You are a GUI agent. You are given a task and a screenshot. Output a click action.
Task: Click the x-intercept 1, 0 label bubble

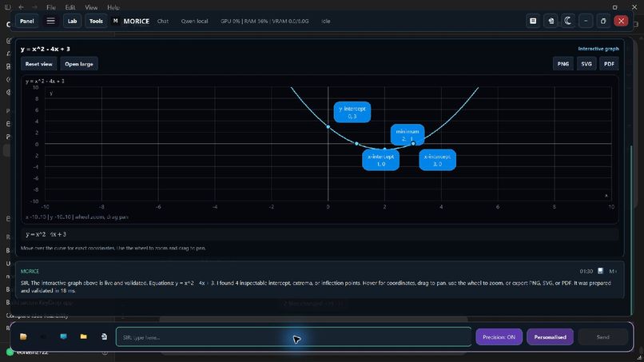[381, 160]
